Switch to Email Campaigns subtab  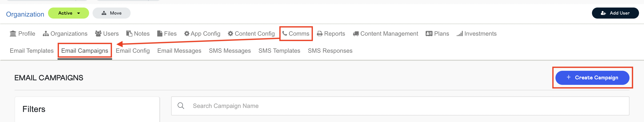click(x=85, y=51)
